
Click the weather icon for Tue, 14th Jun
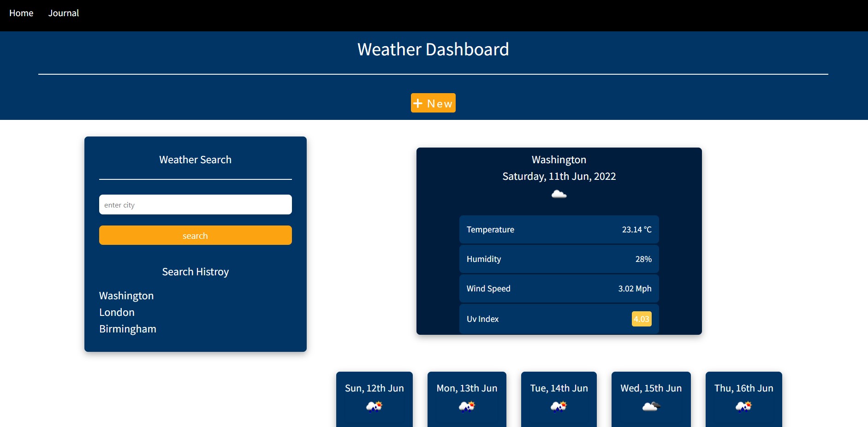(559, 406)
